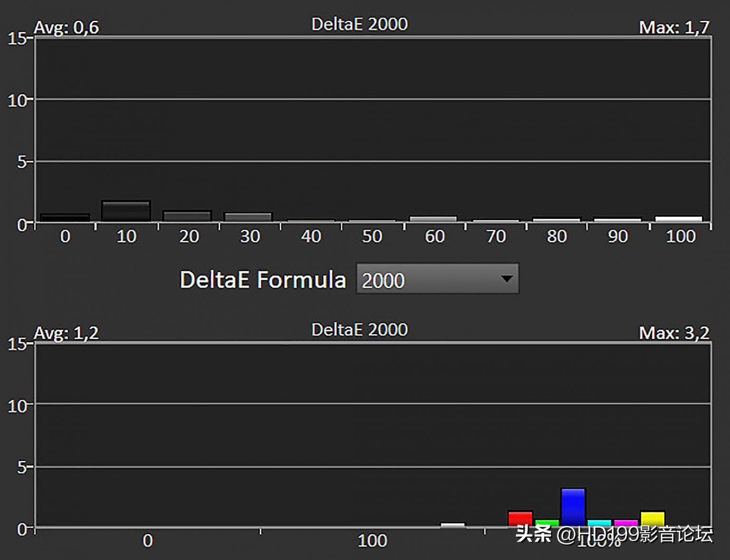This screenshot has height=560, width=730.
Task: Click the small white bar in color chart
Action: click(x=453, y=525)
